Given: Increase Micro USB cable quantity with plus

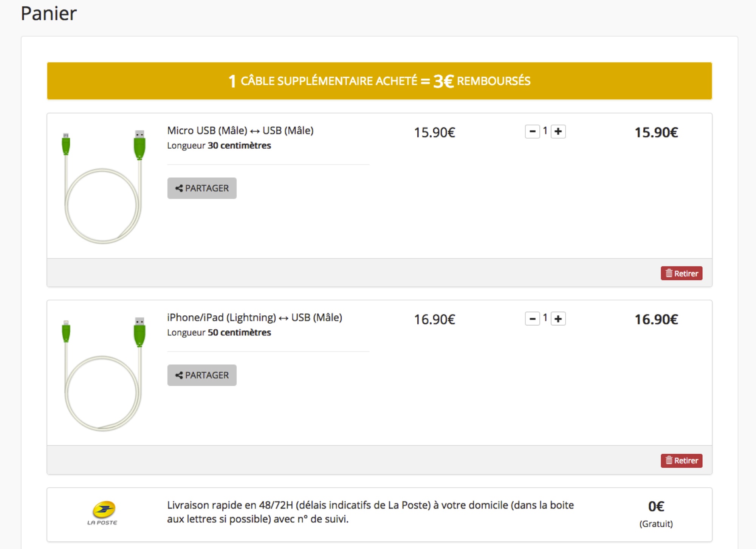Looking at the screenshot, I should click(558, 132).
